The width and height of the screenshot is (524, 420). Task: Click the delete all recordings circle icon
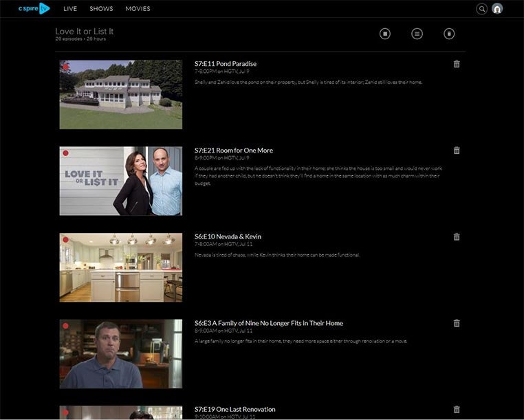[x=449, y=34]
